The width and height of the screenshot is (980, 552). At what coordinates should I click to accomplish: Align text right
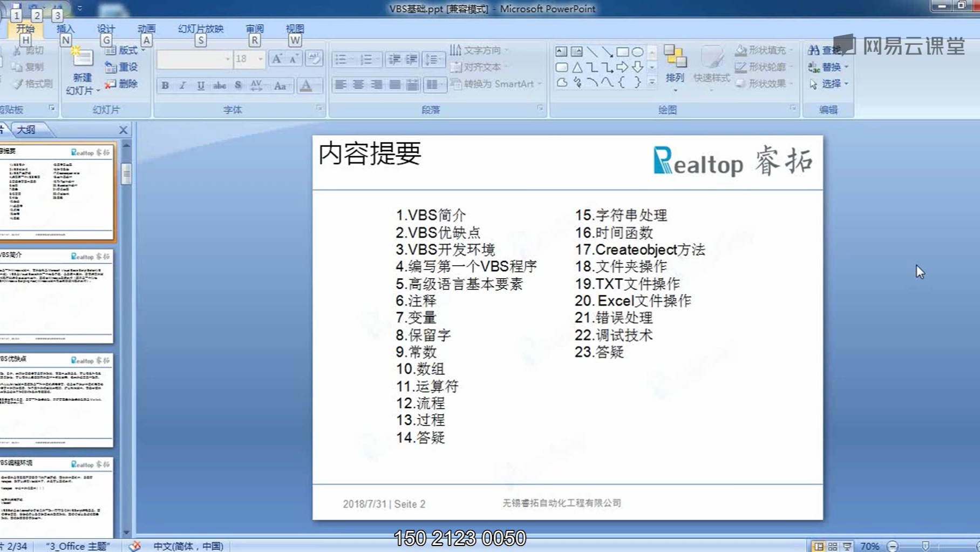377,85
